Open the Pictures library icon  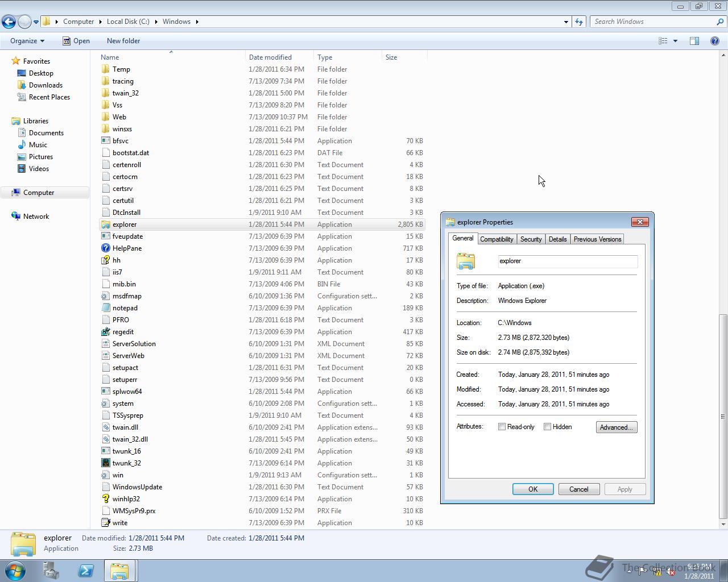click(22, 157)
